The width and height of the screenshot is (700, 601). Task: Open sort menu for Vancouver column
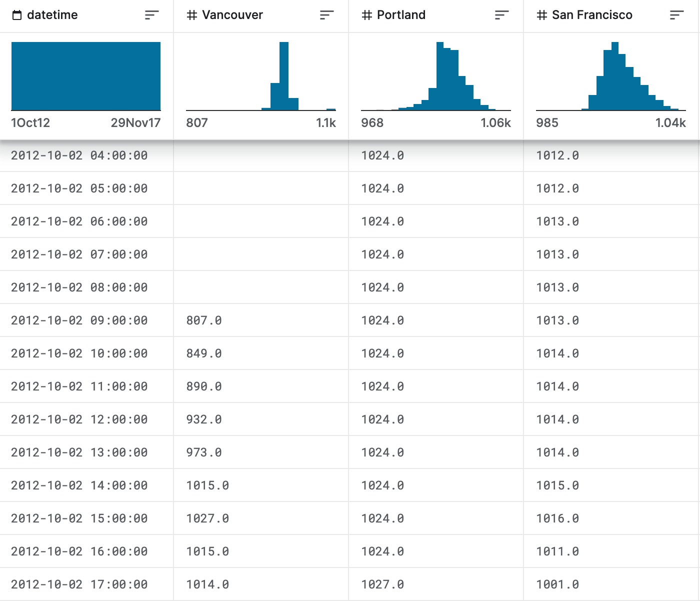326,15
